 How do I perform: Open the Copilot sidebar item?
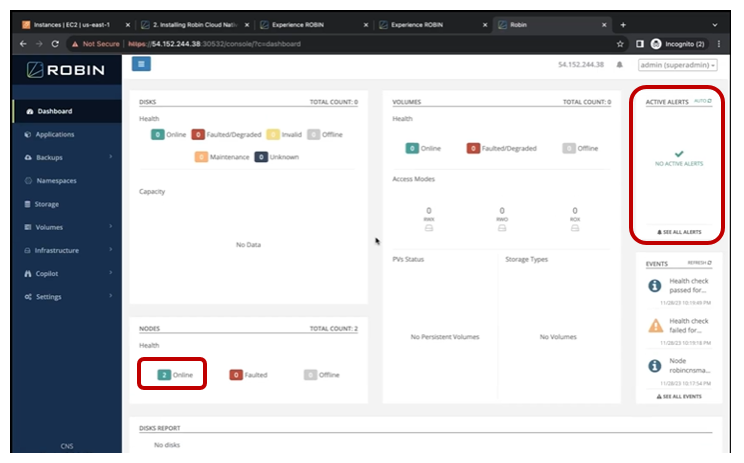(47, 274)
